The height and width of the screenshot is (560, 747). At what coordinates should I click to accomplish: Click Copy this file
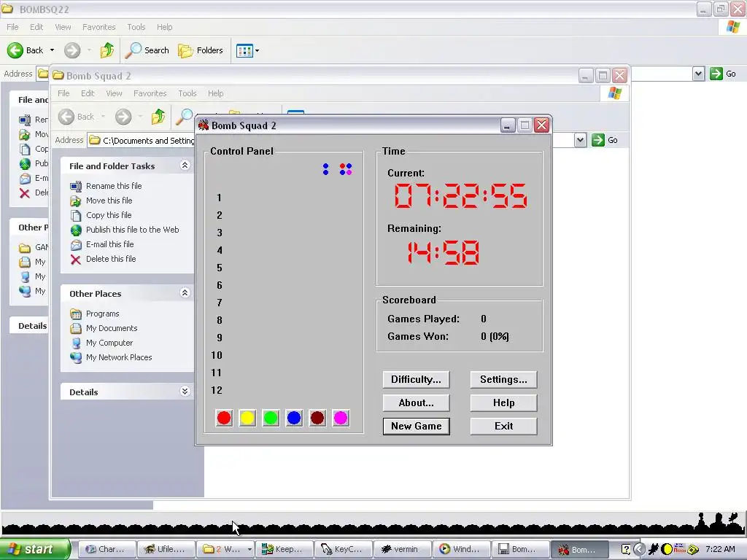click(109, 215)
